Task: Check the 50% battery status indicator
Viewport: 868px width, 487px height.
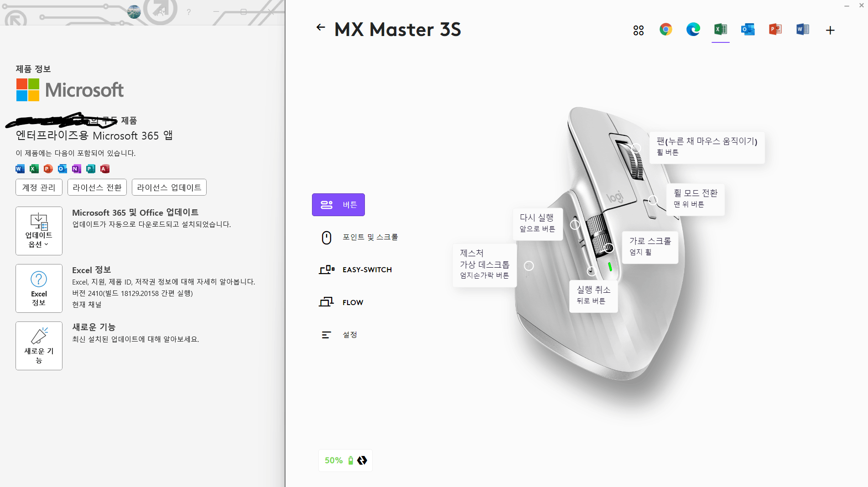Action: pyautogui.click(x=345, y=461)
